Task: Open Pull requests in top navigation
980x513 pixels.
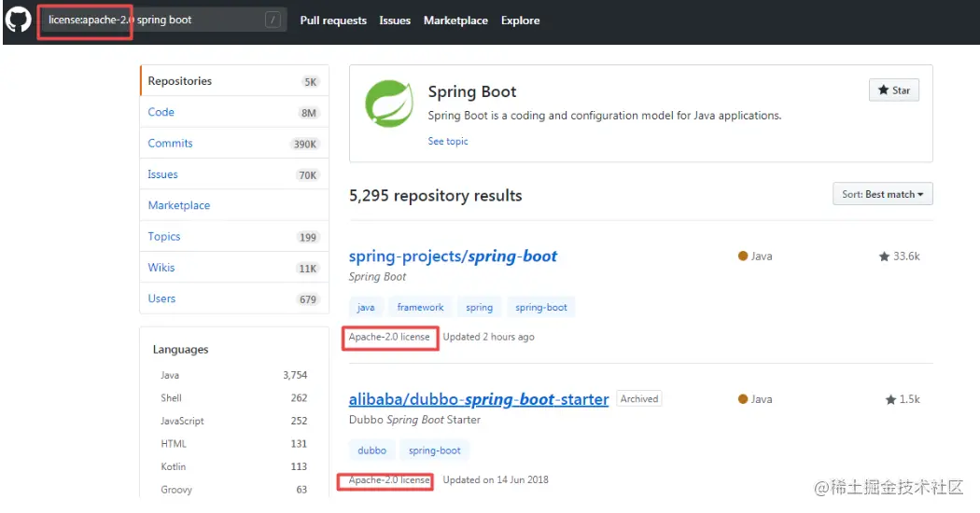Action: coord(333,21)
